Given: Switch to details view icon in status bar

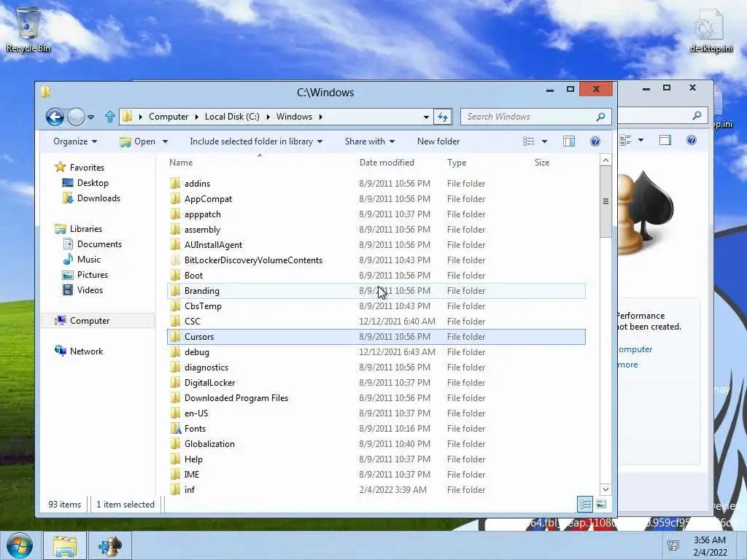Looking at the screenshot, I should (x=585, y=504).
